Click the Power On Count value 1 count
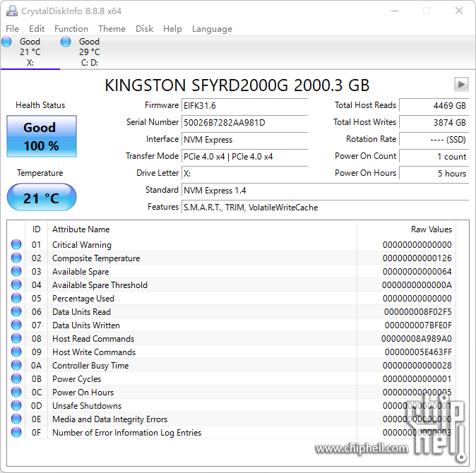Viewport: 476px width, 473px height. (x=434, y=157)
